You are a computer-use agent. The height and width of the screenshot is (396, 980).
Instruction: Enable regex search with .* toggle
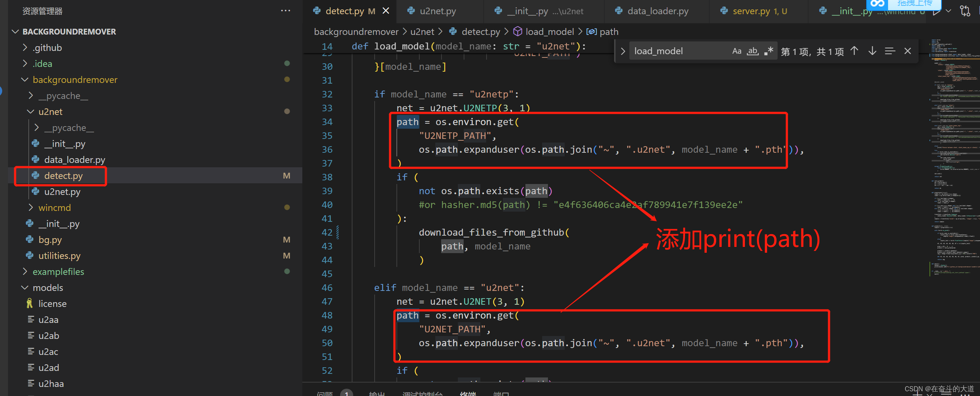[769, 51]
